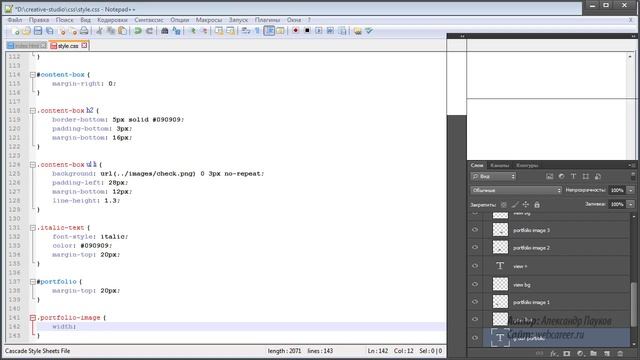Collapse the #portfolio code block
640x360 pixels.
[33, 282]
